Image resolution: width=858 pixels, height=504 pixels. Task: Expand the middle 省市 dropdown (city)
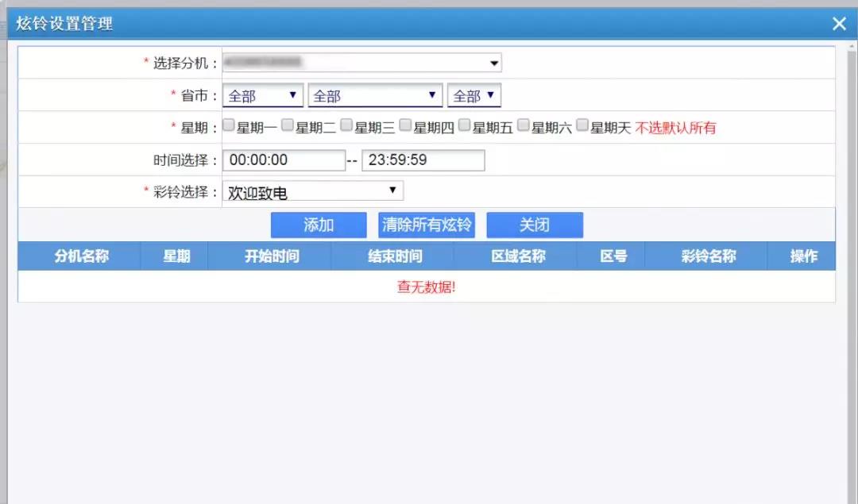click(375, 96)
